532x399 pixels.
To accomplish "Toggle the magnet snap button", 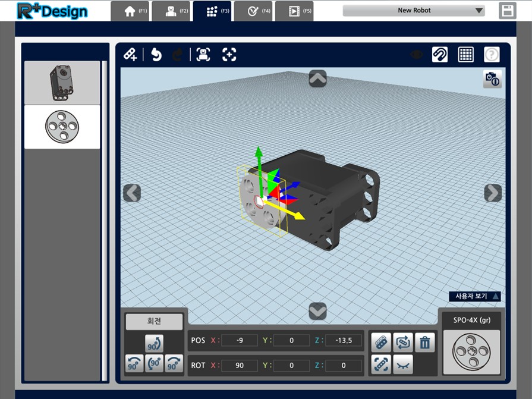I will coord(440,54).
